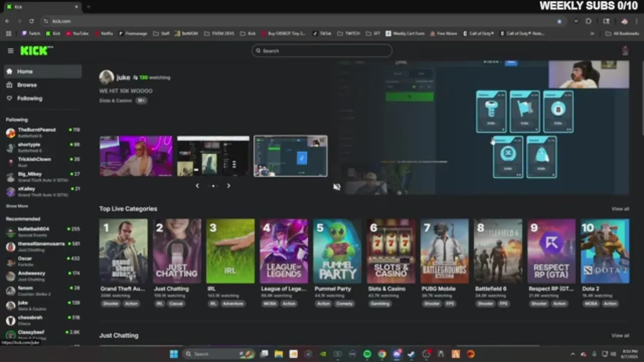
Task: Open the Battlefield 6 category card
Action: 498,251
